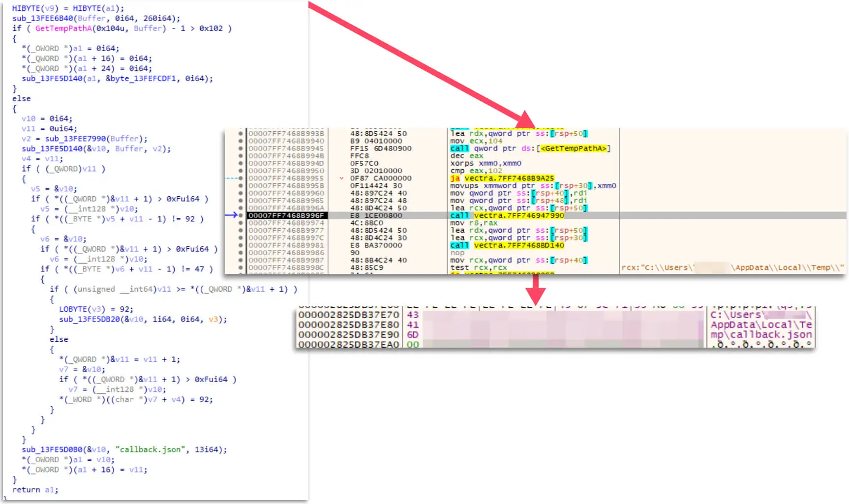
Task: Select dump address 000002825DB37E70
Action: pos(349,315)
